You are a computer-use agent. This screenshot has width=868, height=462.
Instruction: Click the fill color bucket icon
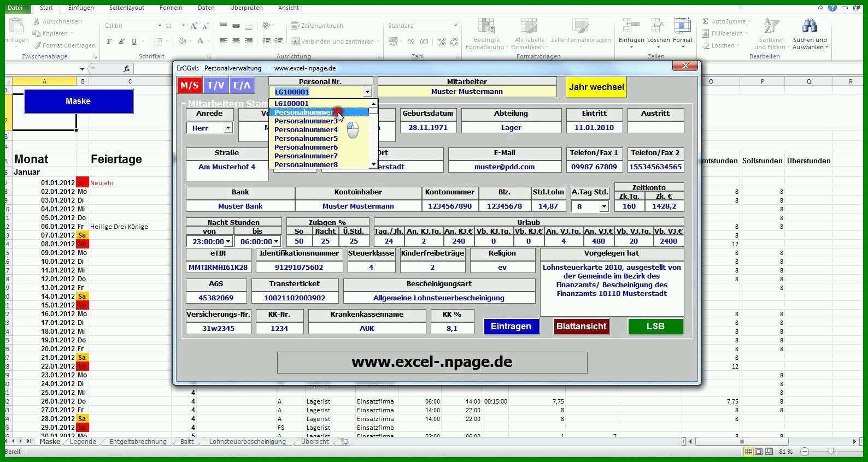[x=183, y=42]
